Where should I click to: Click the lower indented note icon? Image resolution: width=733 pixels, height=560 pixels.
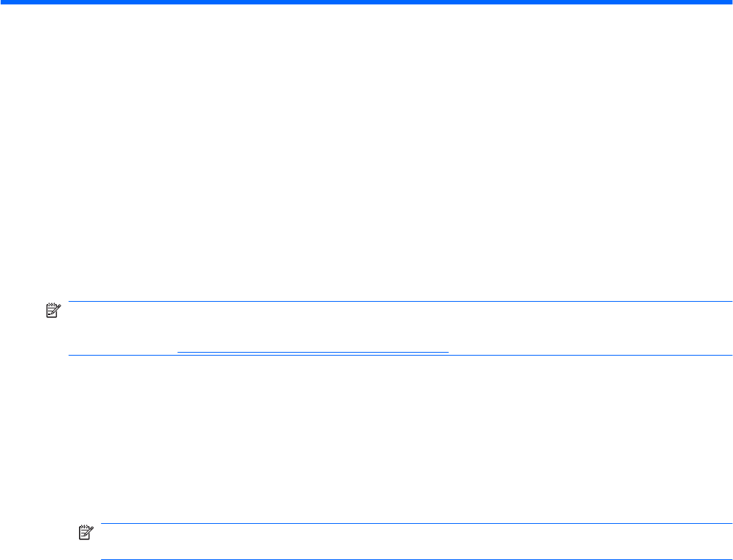85,531
